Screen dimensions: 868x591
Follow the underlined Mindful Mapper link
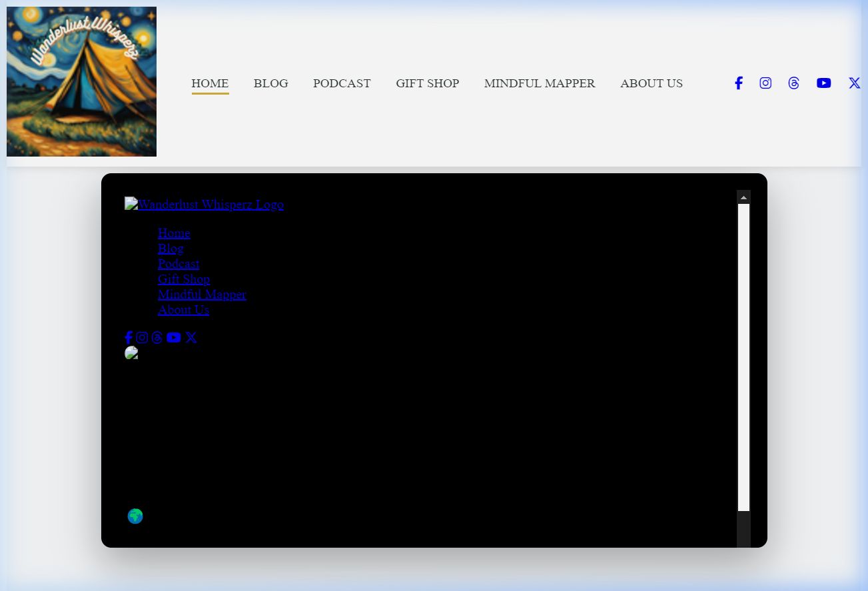tap(202, 295)
